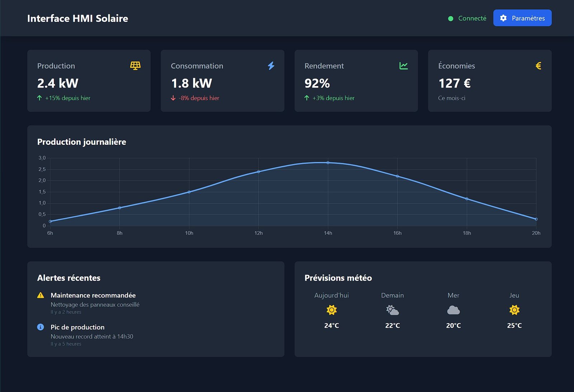Click the Connecté link in the header
The height and width of the screenshot is (392, 574).
tap(472, 18)
